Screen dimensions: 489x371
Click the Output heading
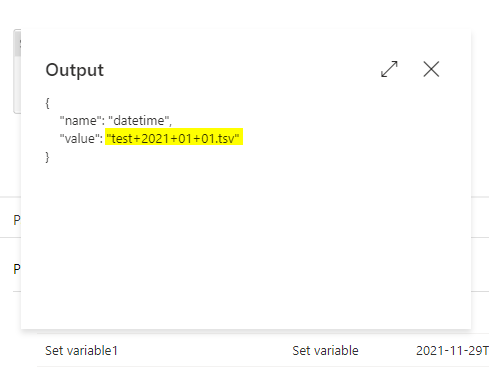[x=75, y=70]
